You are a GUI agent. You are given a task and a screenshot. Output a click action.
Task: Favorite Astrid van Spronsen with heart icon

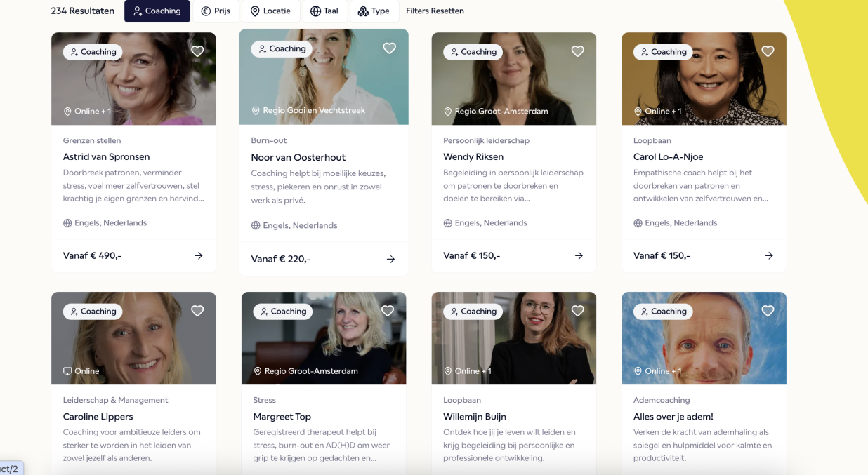[x=197, y=51]
